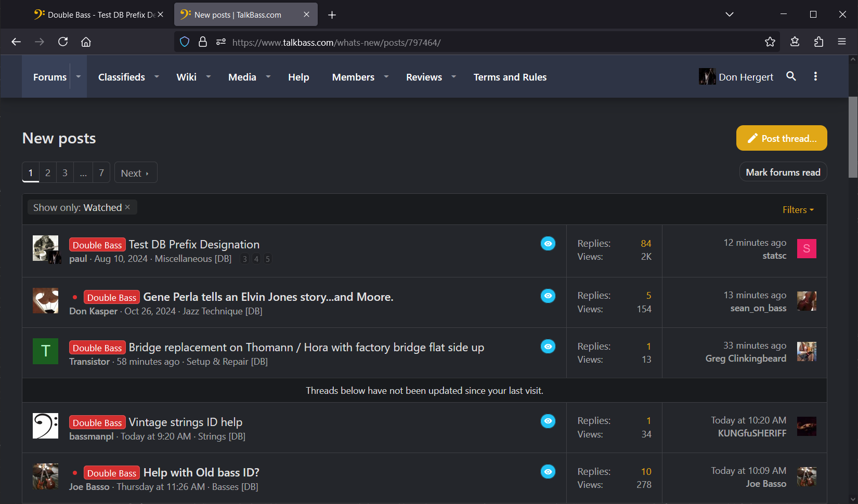The height and width of the screenshot is (504, 858).
Task: Go to page 2 of new posts
Action: 48,173
